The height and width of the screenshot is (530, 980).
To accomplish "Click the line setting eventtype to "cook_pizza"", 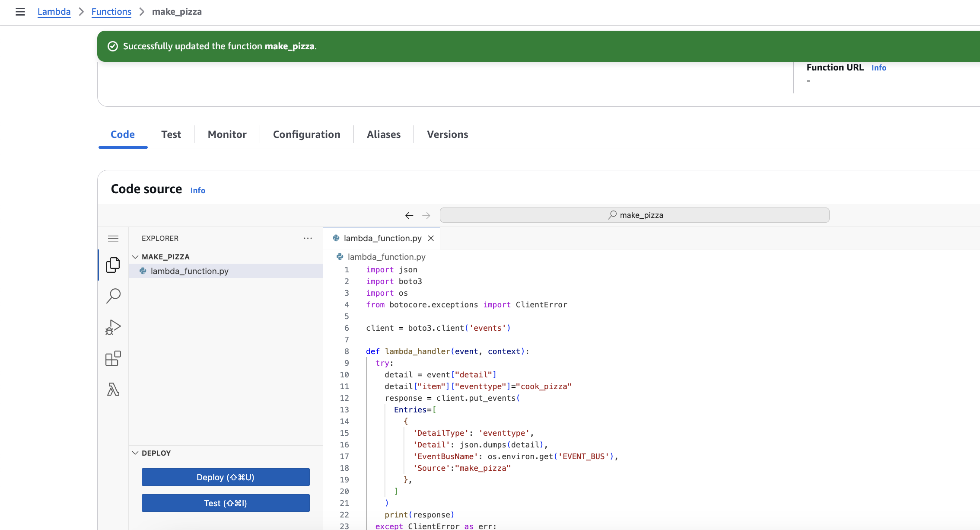I will point(478,386).
